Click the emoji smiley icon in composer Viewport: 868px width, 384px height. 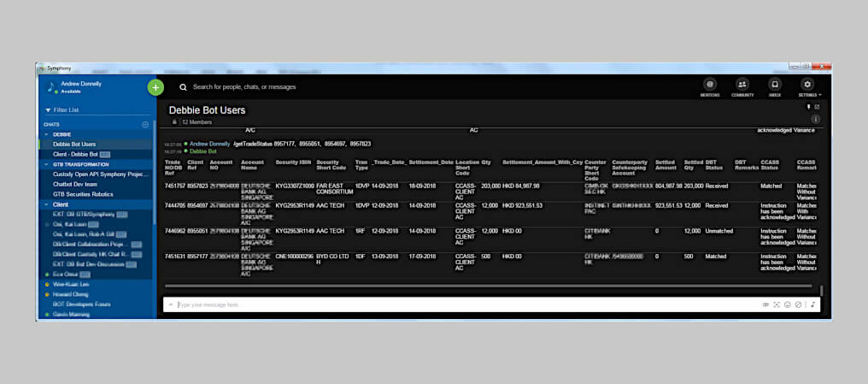click(x=787, y=304)
